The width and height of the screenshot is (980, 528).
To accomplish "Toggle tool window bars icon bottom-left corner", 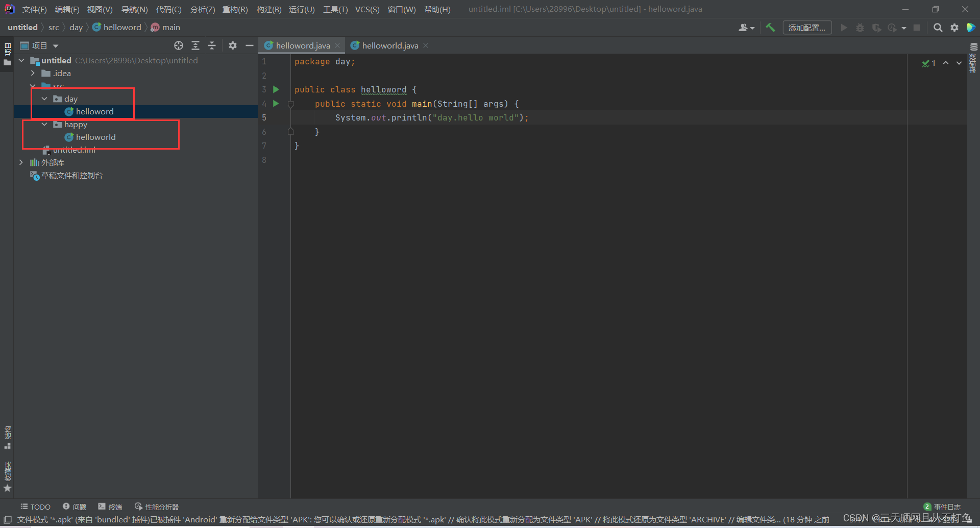I will [7, 519].
